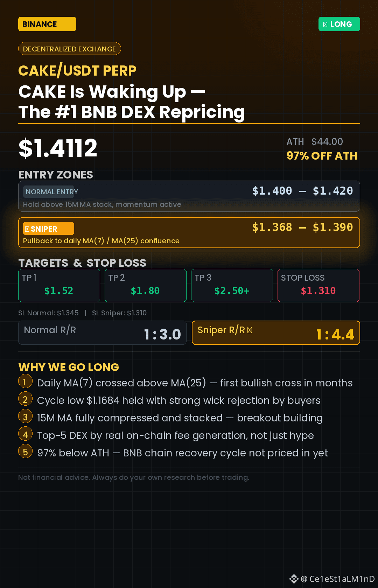Screen dimensions: 378x588
Task: Click the LONG badge
Action: [339, 24]
